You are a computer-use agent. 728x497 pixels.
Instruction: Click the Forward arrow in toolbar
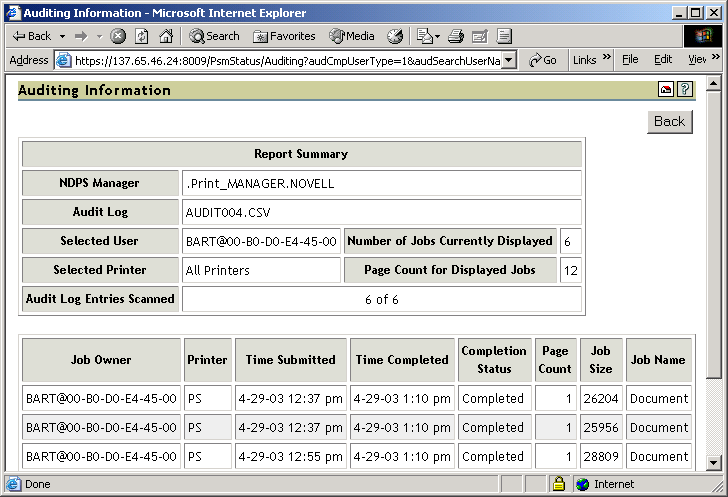pyautogui.click(x=81, y=36)
